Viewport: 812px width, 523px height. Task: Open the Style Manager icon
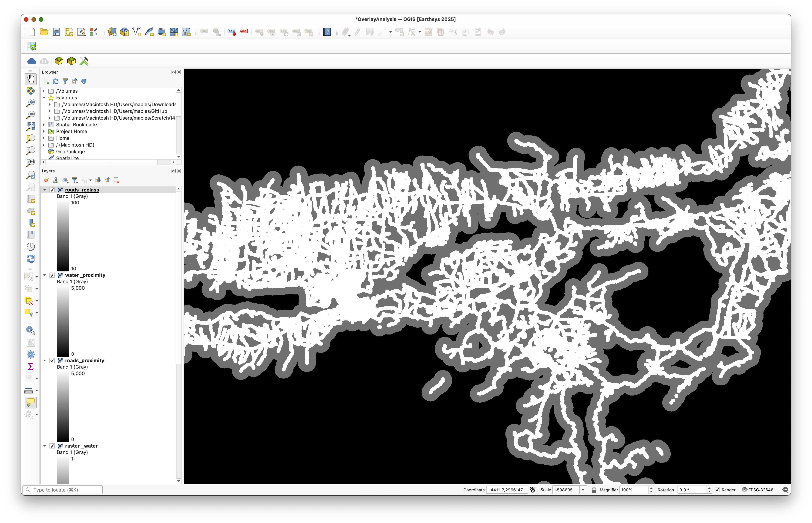93,32
